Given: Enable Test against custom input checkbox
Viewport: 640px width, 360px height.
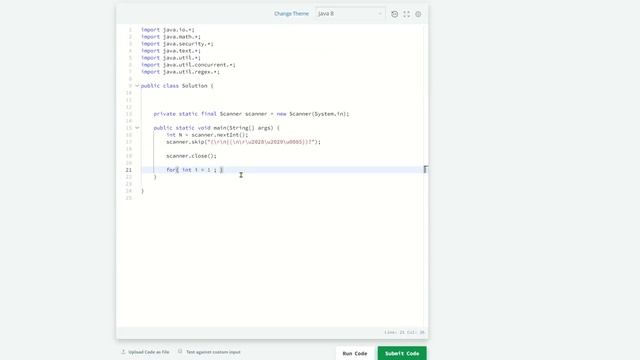Looking at the screenshot, I should coord(180,351).
